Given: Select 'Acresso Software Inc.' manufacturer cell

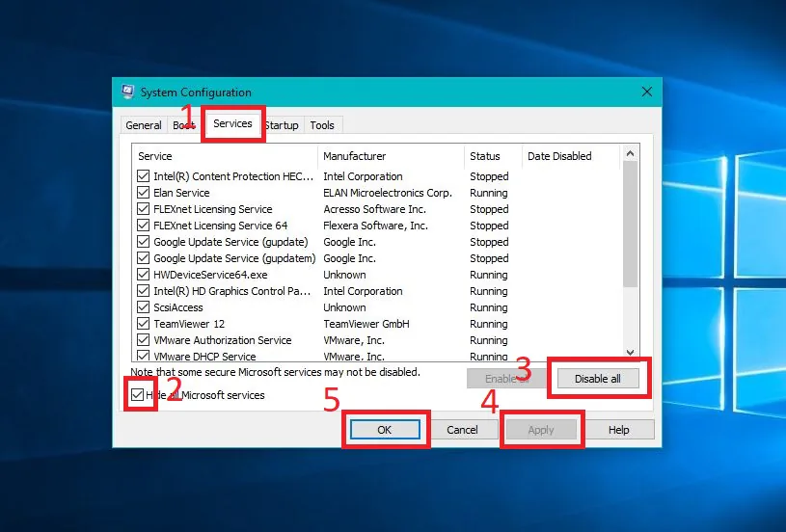Looking at the screenshot, I should [374, 209].
